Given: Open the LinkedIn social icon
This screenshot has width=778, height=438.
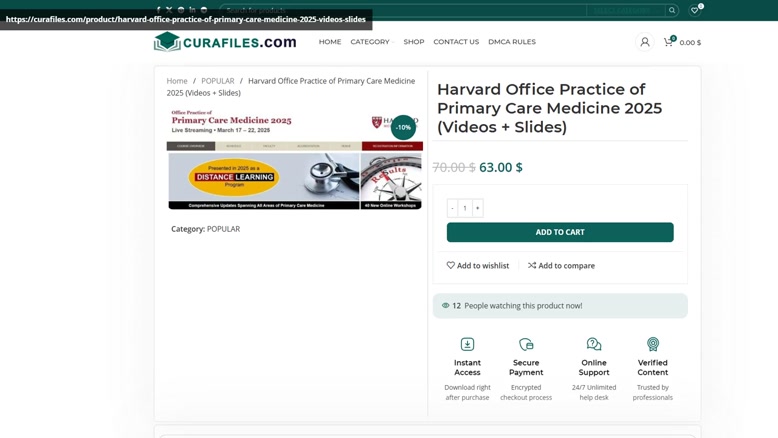Looking at the screenshot, I should [192, 9].
